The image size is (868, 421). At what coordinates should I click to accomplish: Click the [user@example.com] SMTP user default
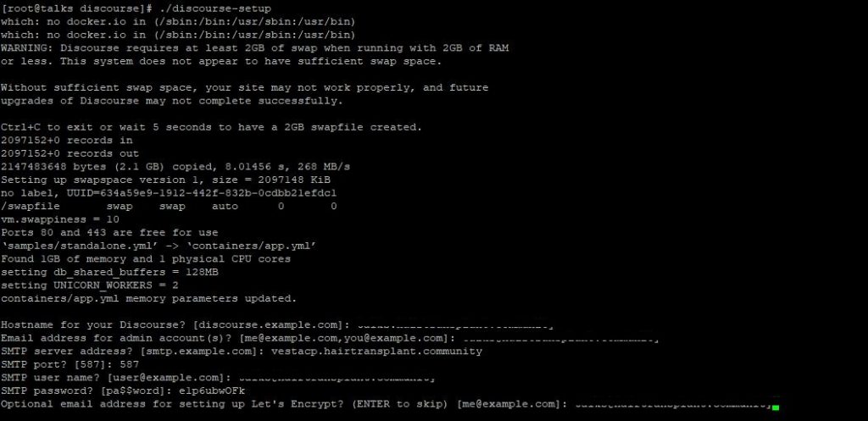(169, 378)
